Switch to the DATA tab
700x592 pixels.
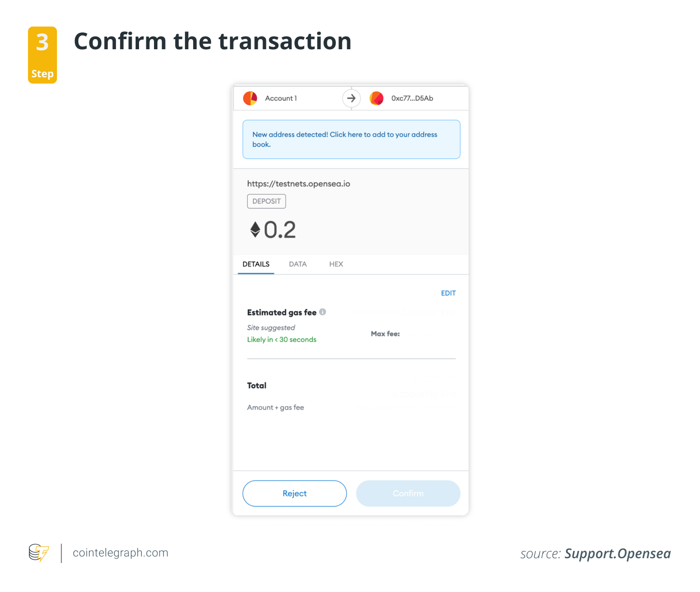(297, 264)
